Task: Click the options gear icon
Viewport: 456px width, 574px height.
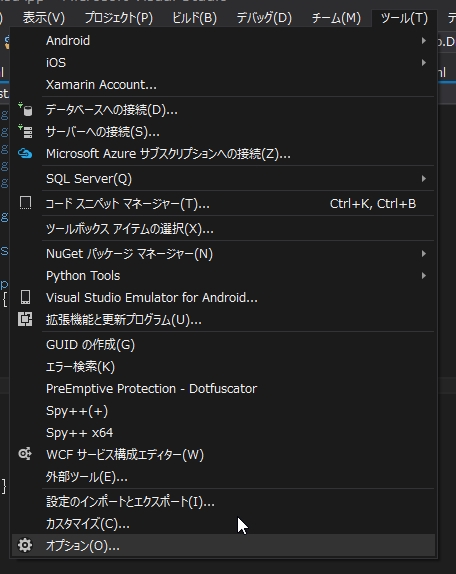Action: coord(25,545)
